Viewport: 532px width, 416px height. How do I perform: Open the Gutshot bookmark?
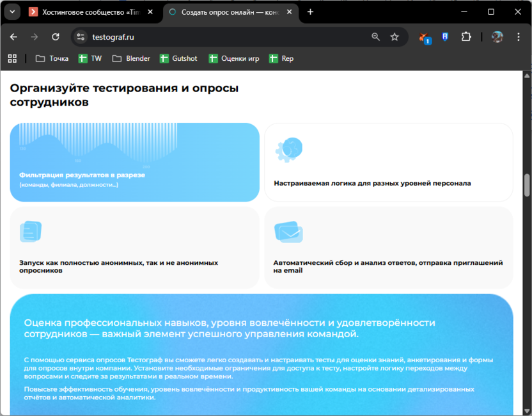(178, 58)
